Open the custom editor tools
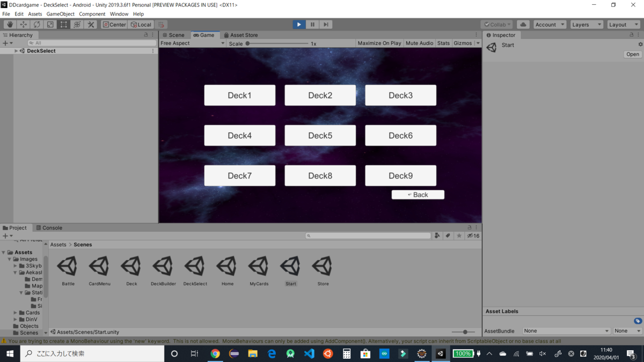This screenshot has height=362, width=644. [x=91, y=25]
